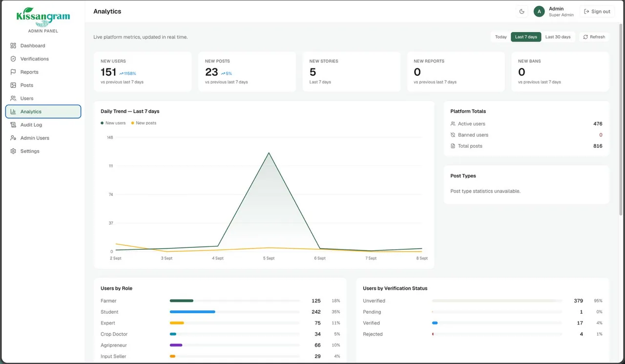625x364 pixels.
Task: Select the Today time range
Action: 501,37
